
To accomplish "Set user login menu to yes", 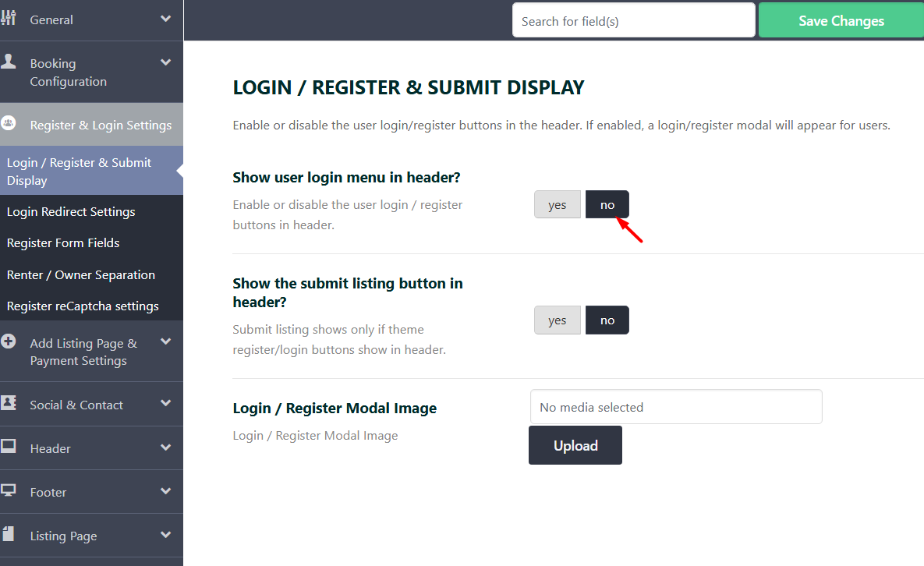I will tap(558, 204).
